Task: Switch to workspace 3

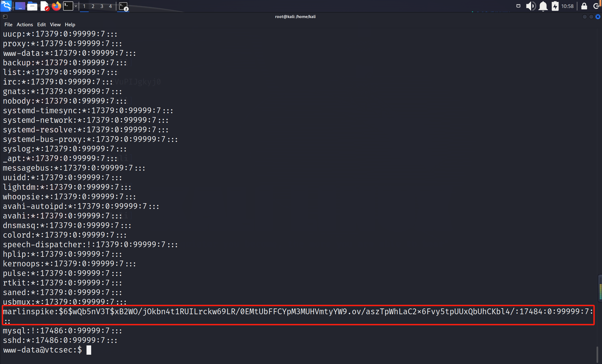Action: pos(102,6)
